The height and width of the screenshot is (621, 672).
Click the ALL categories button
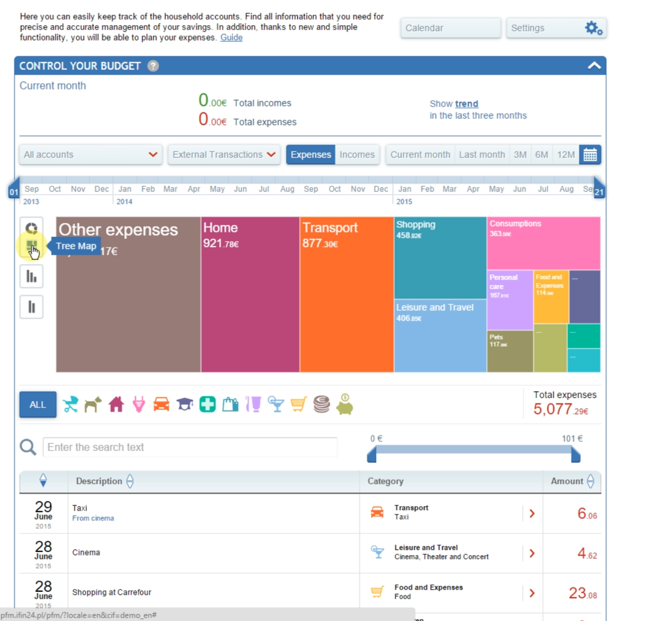[x=38, y=405]
